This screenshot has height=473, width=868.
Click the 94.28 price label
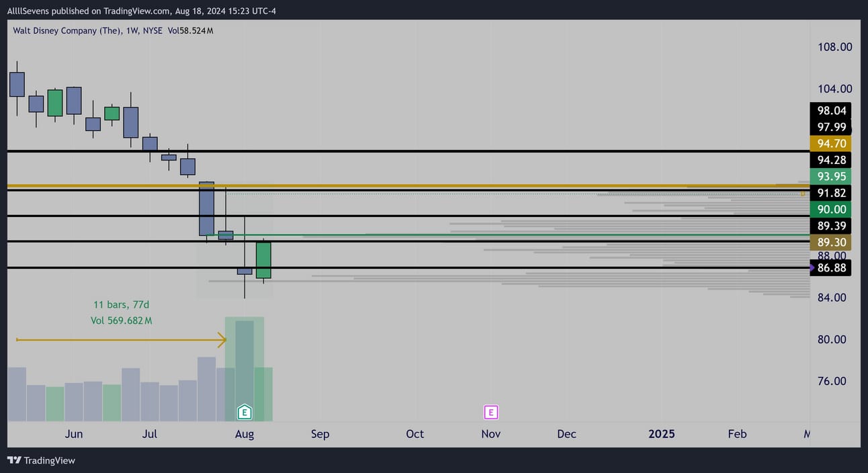831,160
